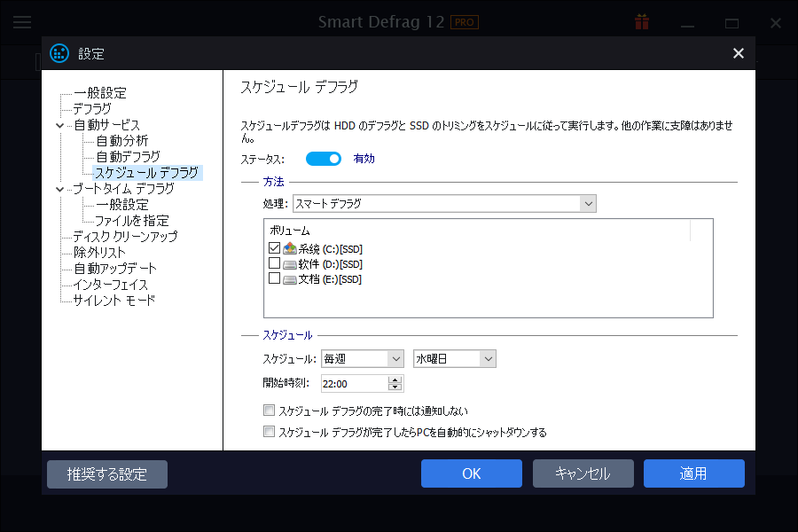The width and height of the screenshot is (798, 532).
Task: Select 自動アップデート tree item
Action: tap(115, 269)
